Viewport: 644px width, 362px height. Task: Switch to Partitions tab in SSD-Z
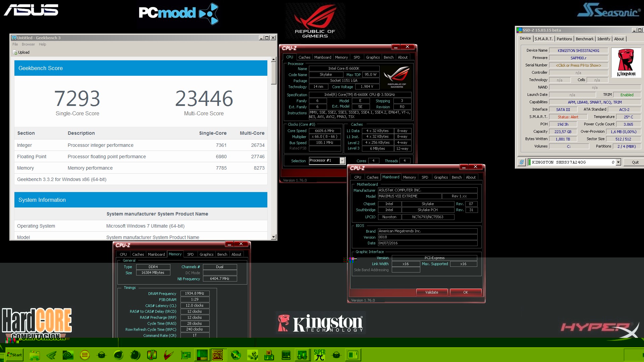tap(564, 39)
